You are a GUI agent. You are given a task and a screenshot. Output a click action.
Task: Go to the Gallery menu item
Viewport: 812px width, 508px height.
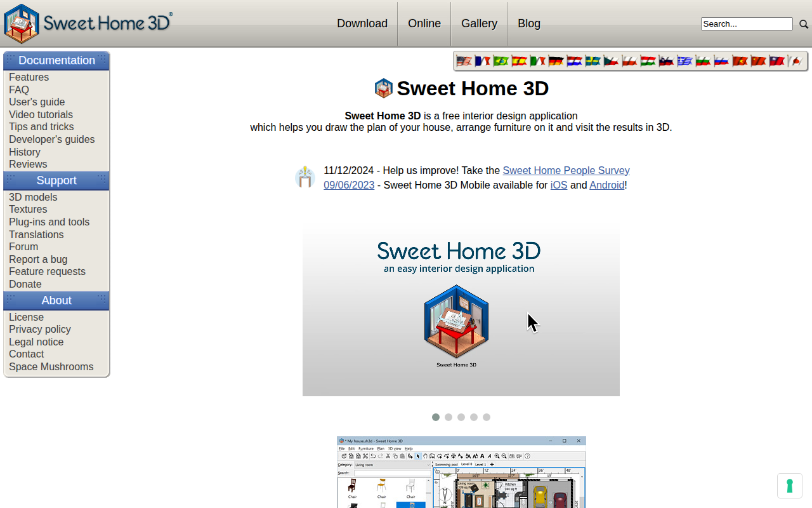pyautogui.click(x=479, y=23)
